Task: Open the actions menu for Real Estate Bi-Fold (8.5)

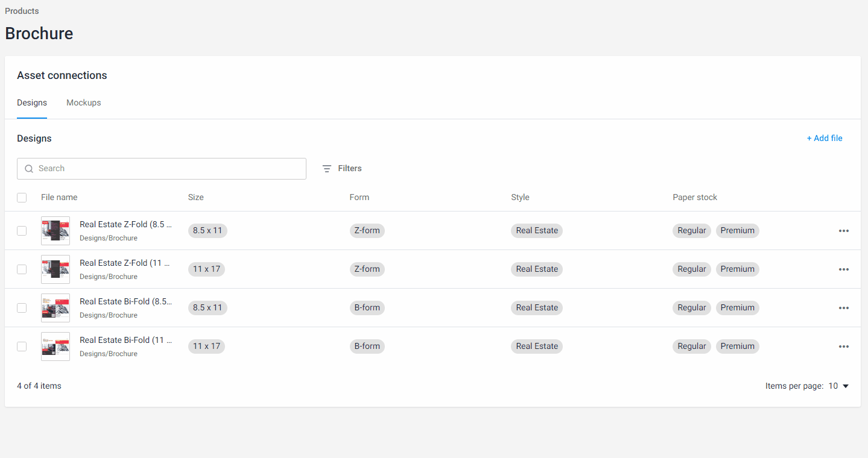Action: tap(843, 307)
